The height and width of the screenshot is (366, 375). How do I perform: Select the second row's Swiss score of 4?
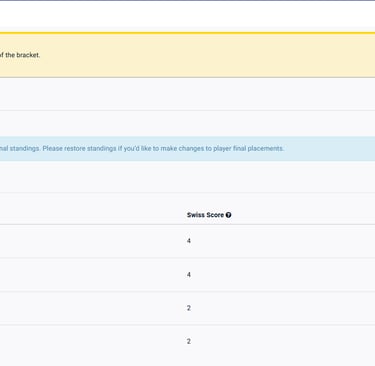pyautogui.click(x=189, y=275)
